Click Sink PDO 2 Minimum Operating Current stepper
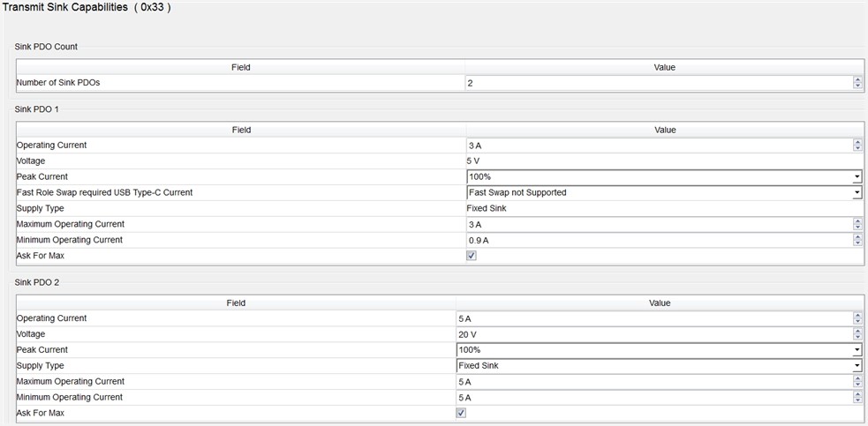Screen dimensions: 868x426 pyautogui.click(x=857, y=398)
